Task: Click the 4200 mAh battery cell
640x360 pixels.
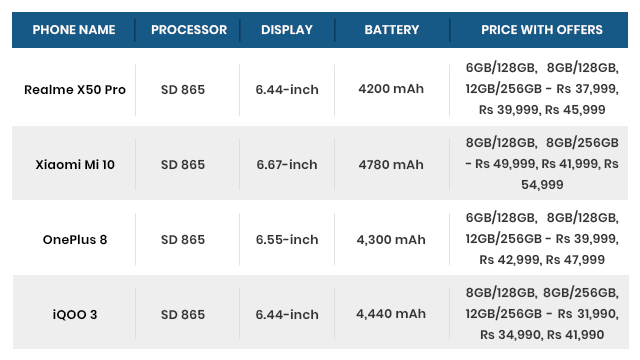Action: pyautogui.click(x=391, y=89)
